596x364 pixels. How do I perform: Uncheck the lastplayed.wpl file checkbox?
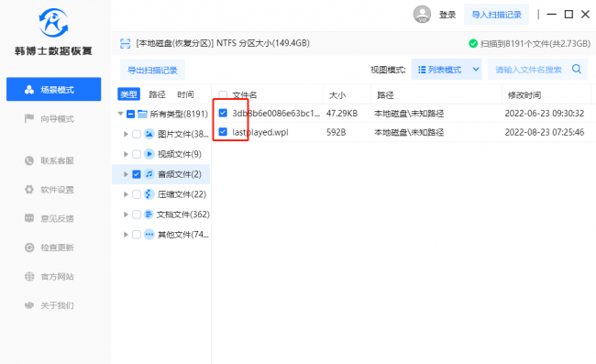pos(223,132)
